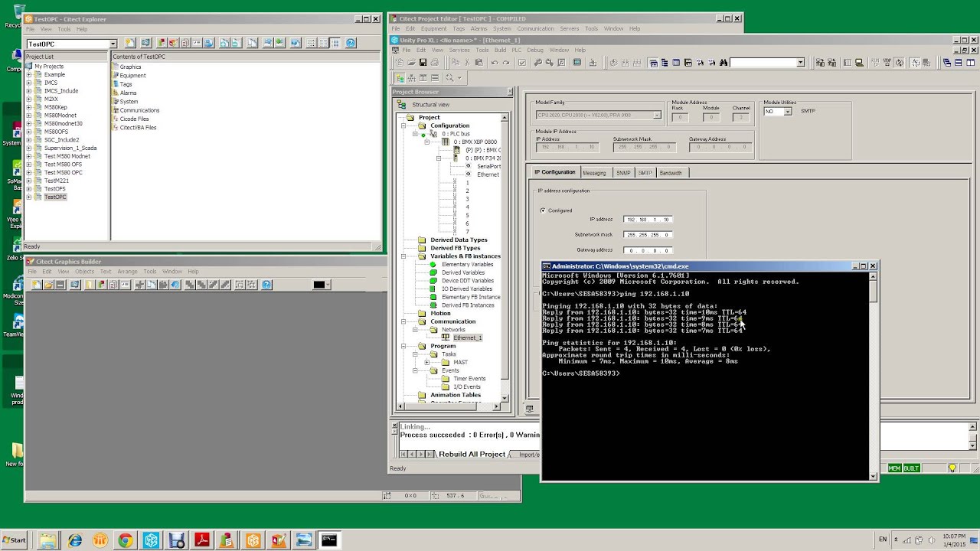Viewport: 980px width, 551px height.
Task: Open Tools menu in Citect Explorer
Action: pyautogui.click(x=64, y=29)
